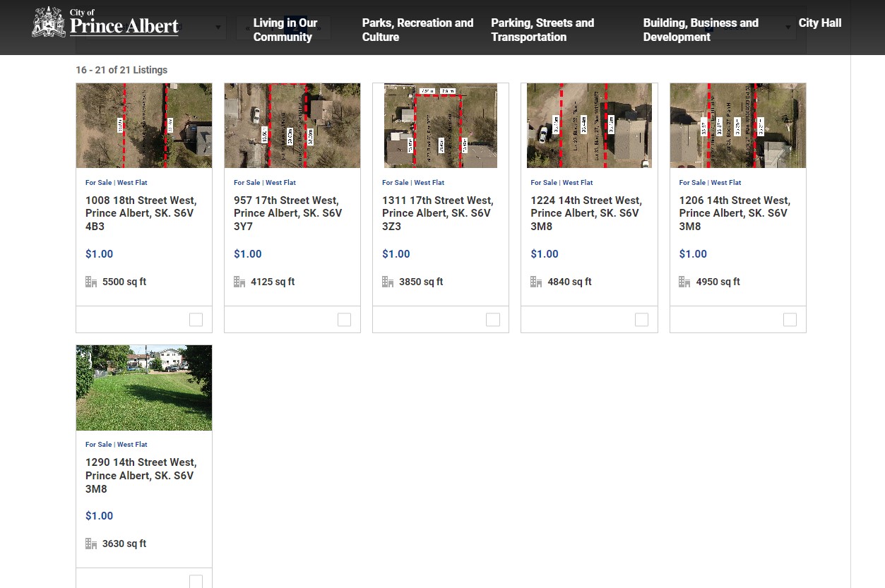Screen dimensions: 885x588
Task: Open Building, Business and Development menu
Action: [701, 30]
